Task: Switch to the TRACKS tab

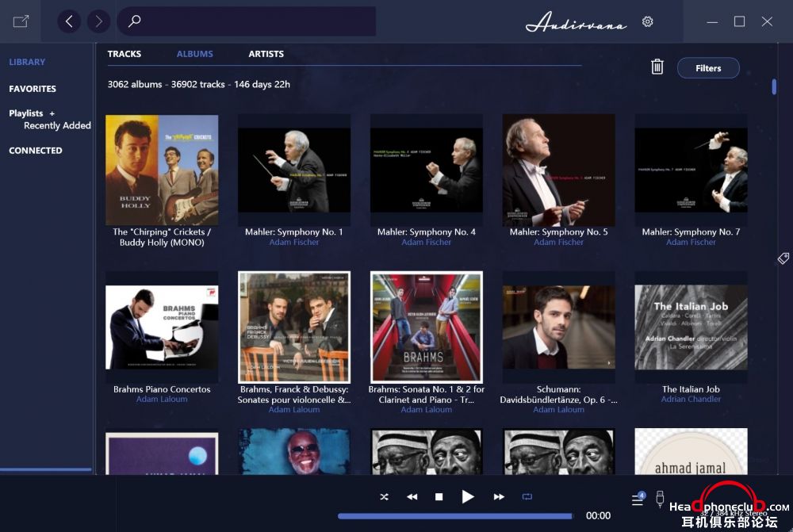Action: point(124,54)
